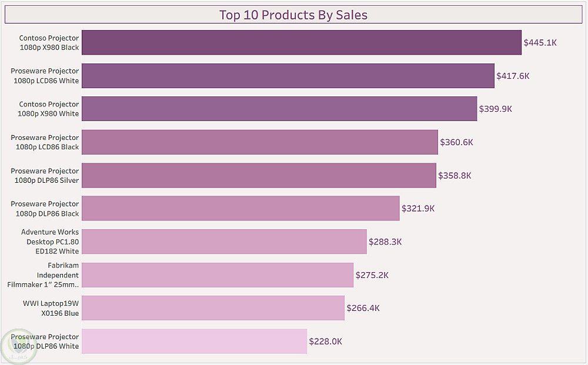Image resolution: width=588 pixels, height=365 pixels.
Task: Click the Proseware Projector 1080p DLP86 Silver bar
Action: tap(259, 175)
